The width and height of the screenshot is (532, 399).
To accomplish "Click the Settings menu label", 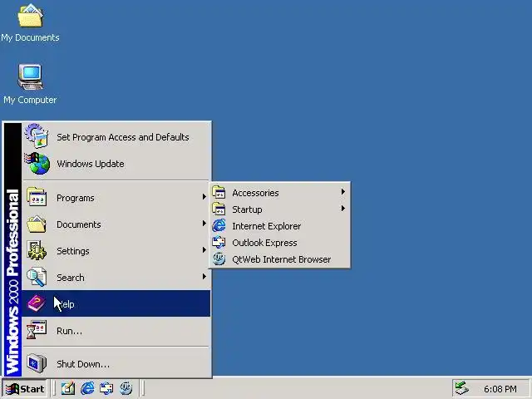I will (x=73, y=251).
